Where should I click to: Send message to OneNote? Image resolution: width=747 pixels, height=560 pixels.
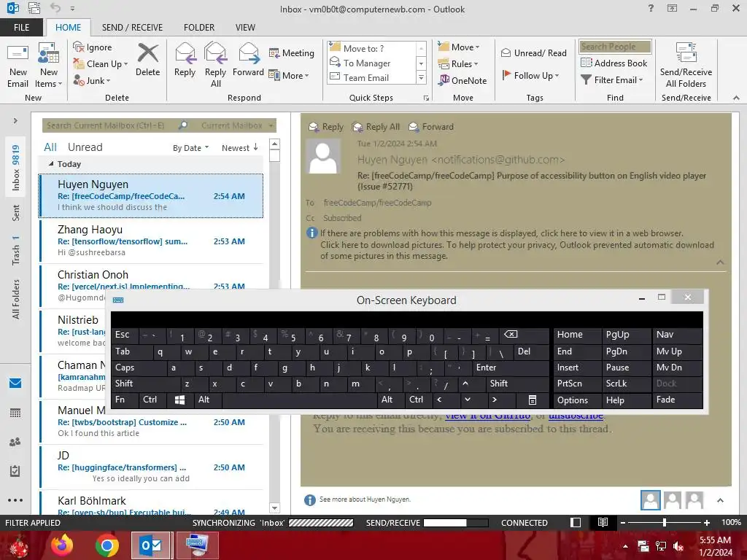pyautogui.click(x=462, y=80)
